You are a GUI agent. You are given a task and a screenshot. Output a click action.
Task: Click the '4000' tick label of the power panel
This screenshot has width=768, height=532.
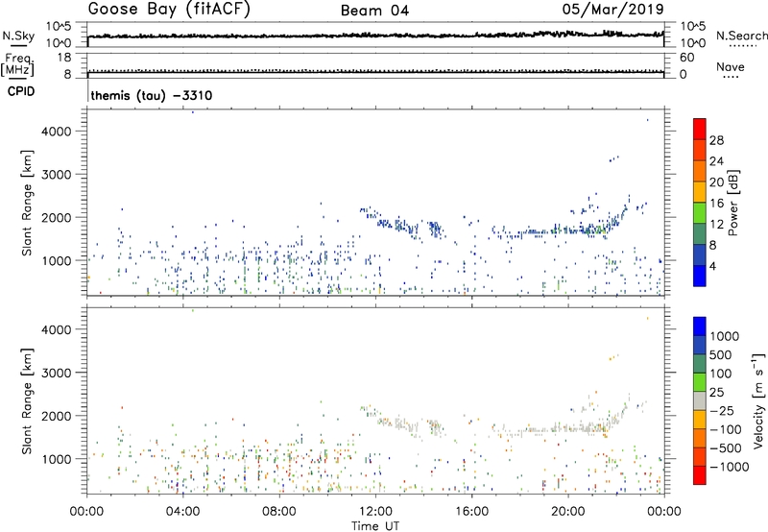56,132
